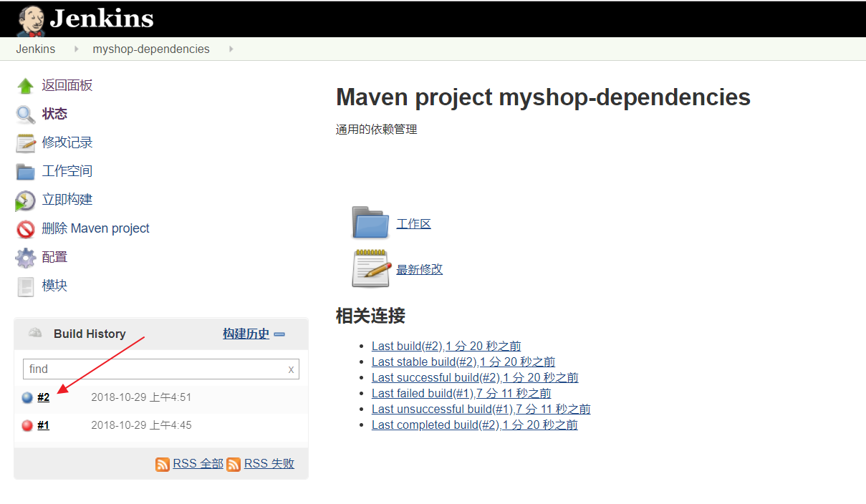Click the green up arrow 返回面板 icon
The height and width of the screenshot is (504, 866).
pyautogui.click(x=25, y=86)
